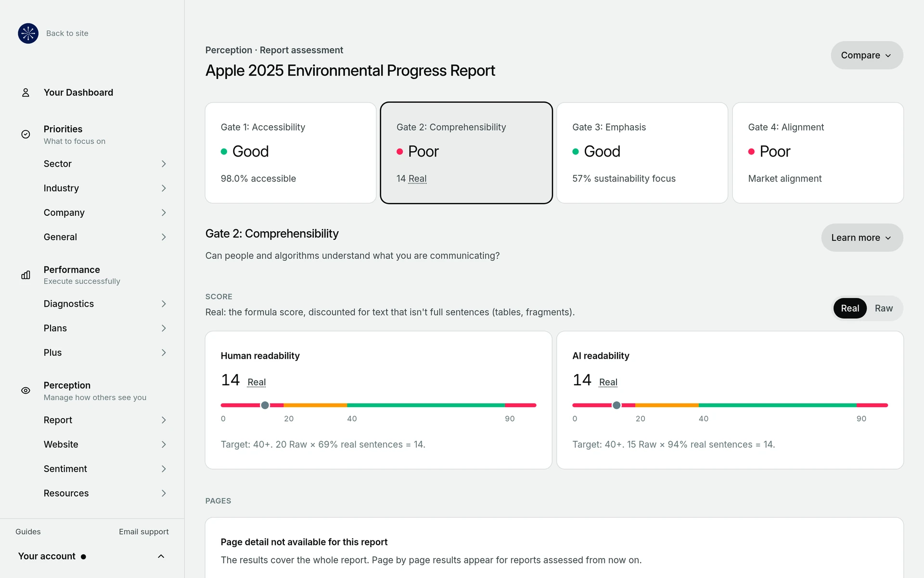Click the Performance bar chart icon

[26, 275]
